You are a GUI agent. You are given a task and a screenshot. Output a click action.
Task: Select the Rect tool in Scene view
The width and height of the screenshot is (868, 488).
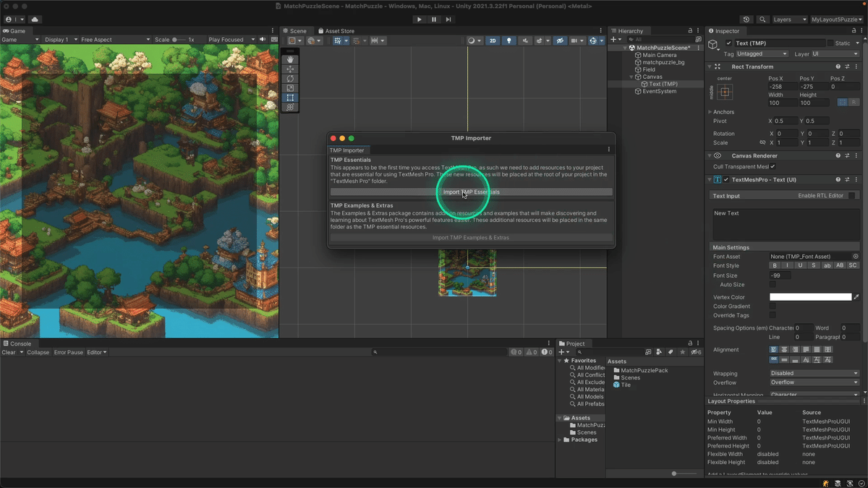[x=290, y=98]
